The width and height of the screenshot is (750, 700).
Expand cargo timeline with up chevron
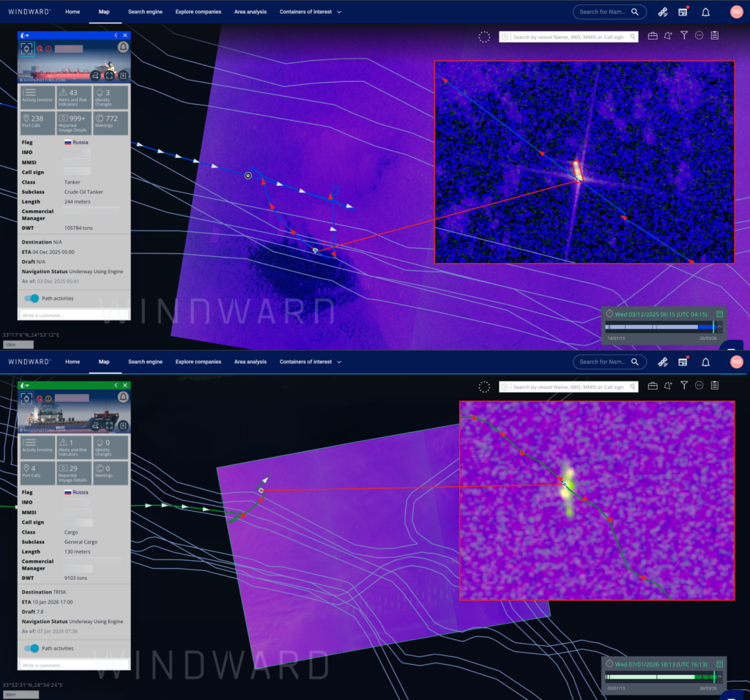pyautogui.click(x=720, y=677)
